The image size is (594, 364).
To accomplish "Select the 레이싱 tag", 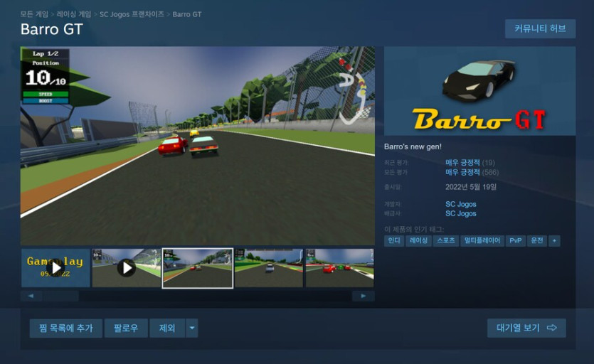I will (418, 240).
